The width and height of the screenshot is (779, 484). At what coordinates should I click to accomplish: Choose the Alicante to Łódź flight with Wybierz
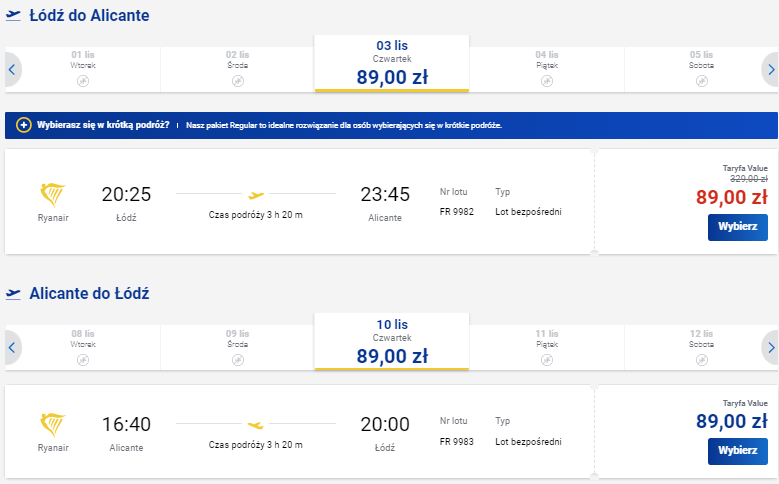(x=738, y=451)
